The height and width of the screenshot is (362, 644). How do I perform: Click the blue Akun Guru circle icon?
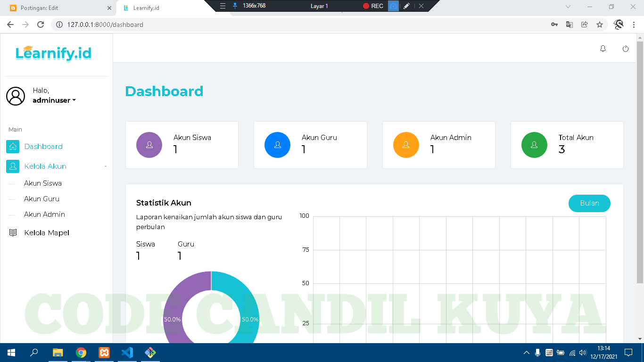(x=277, y=145)
